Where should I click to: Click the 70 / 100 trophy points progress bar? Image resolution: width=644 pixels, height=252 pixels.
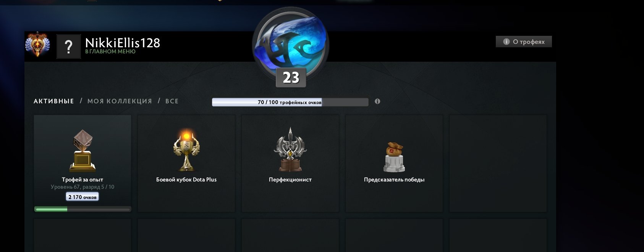pos(290,102)
